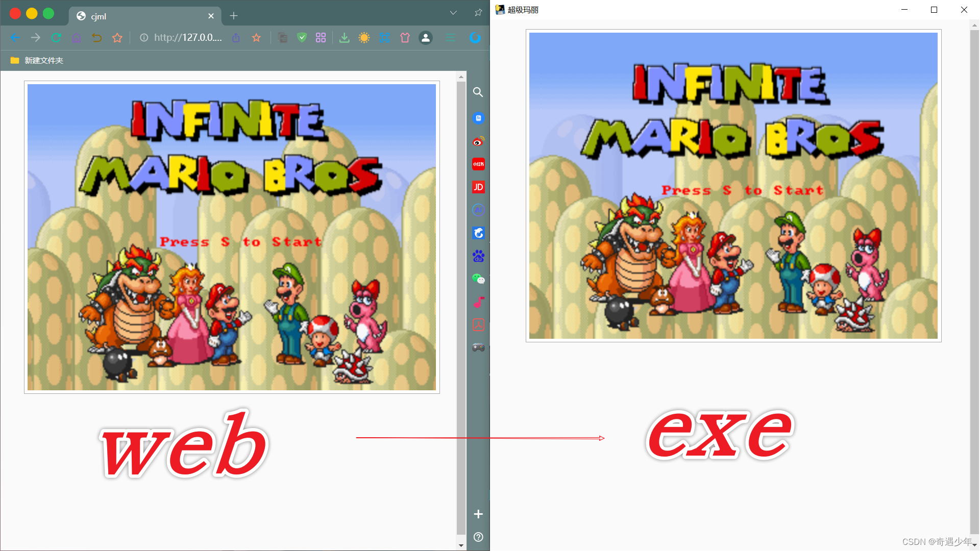Click the URL address field
Viewport: 980px width, 551px height.
tap(188, 38)
